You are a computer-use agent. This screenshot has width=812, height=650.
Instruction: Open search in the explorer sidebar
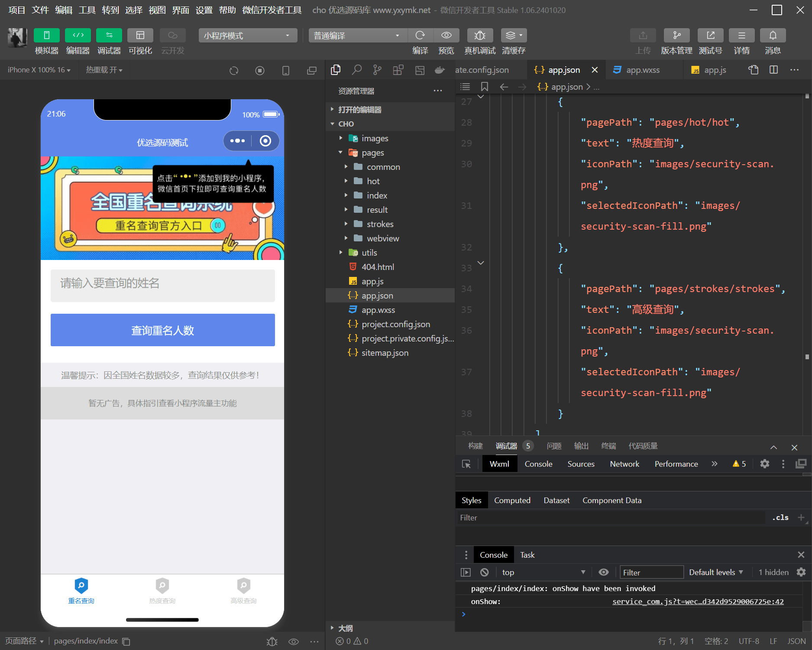[356, 70]
